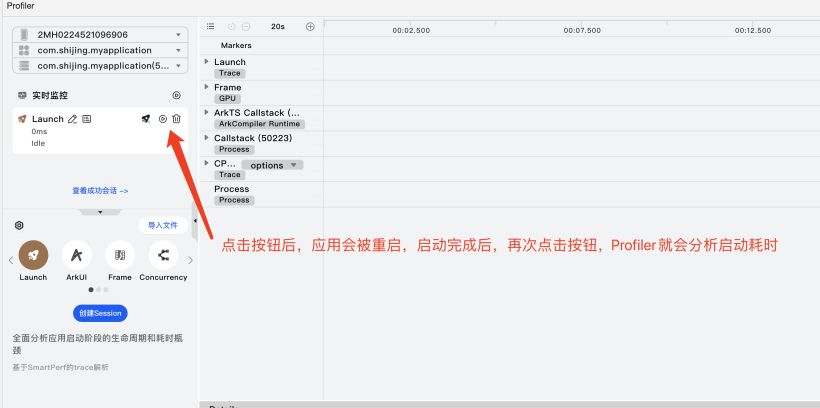Collapse the left sidebar with side arrow
This screenshot has width=820, height=408.
tap(195, 221)
